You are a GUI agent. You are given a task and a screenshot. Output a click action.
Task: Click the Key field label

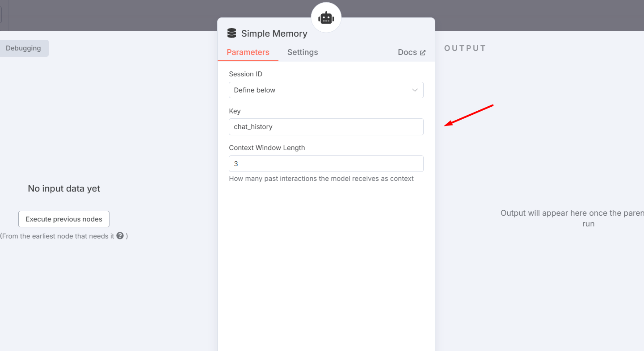coord(235,111)
